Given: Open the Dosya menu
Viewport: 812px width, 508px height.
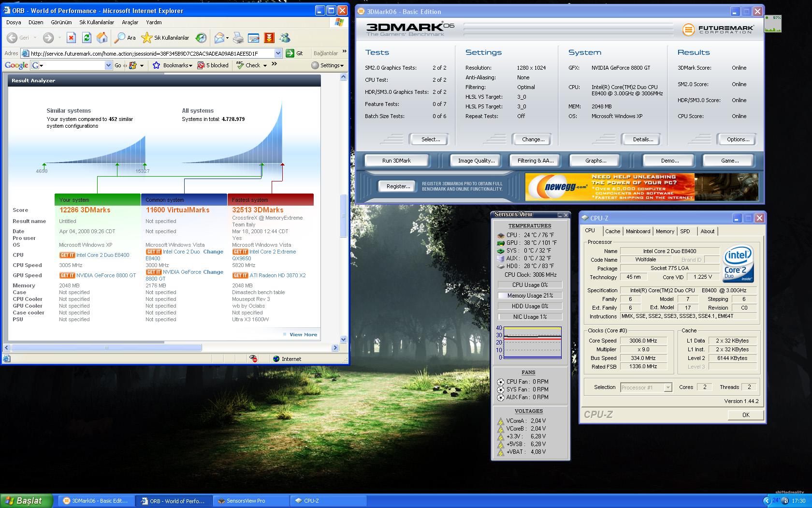Looking at the screenshot, I should (x=14, y=22).
